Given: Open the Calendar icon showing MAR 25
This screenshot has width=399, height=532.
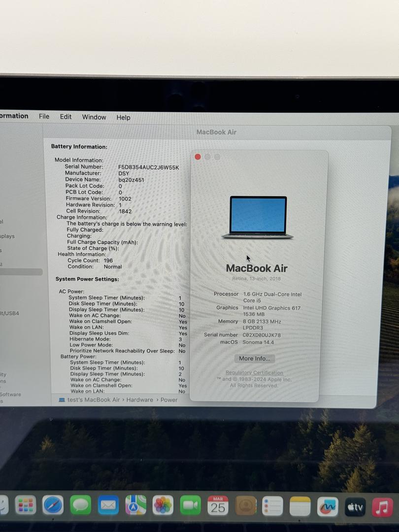Looking at the screenshot, I should click(218, 505).
